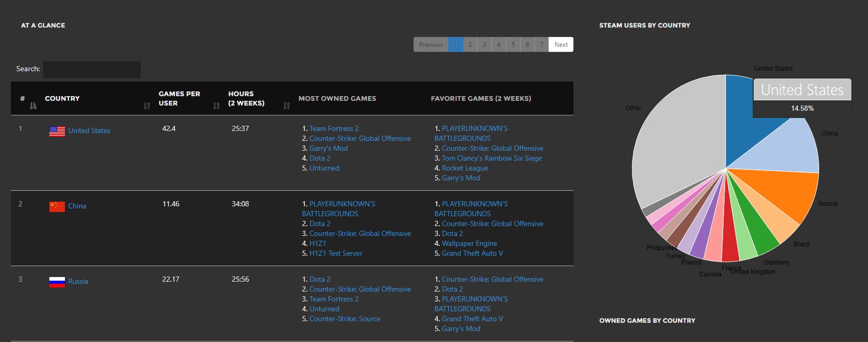Open Wallpaper Engine link in China favorites
Viewport: 868px width, 342px height.
point(469,244)
